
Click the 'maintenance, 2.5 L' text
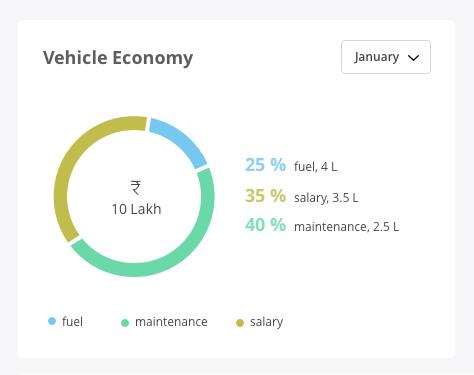pyautogui.click(x=346, y=227)
